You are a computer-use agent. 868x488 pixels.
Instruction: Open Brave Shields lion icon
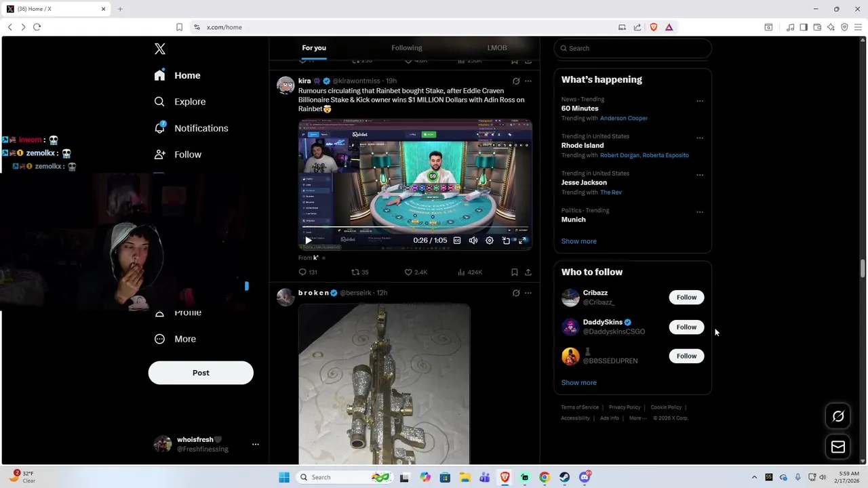pos(654,27)
